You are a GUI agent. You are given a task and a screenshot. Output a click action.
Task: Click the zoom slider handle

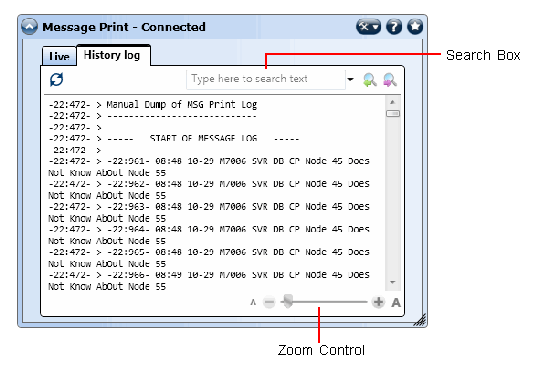click(288, 302)
